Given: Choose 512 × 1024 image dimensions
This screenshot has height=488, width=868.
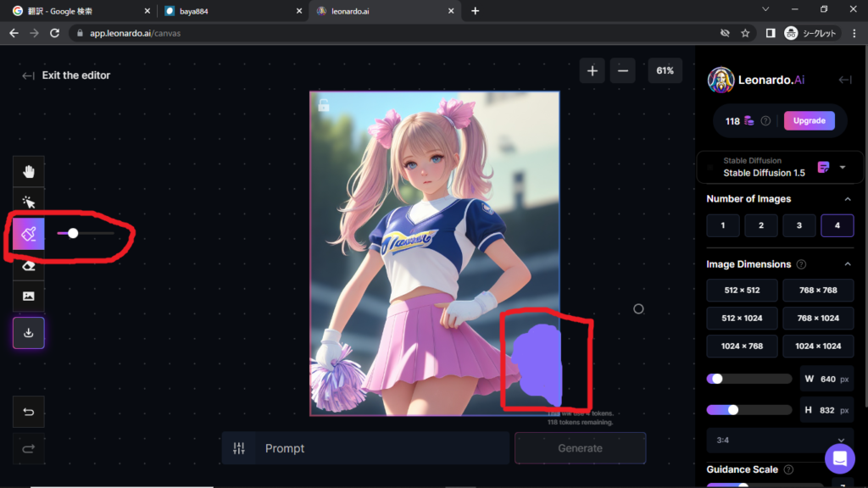Looking at the screenshot, I should click(x=742, y=319).
